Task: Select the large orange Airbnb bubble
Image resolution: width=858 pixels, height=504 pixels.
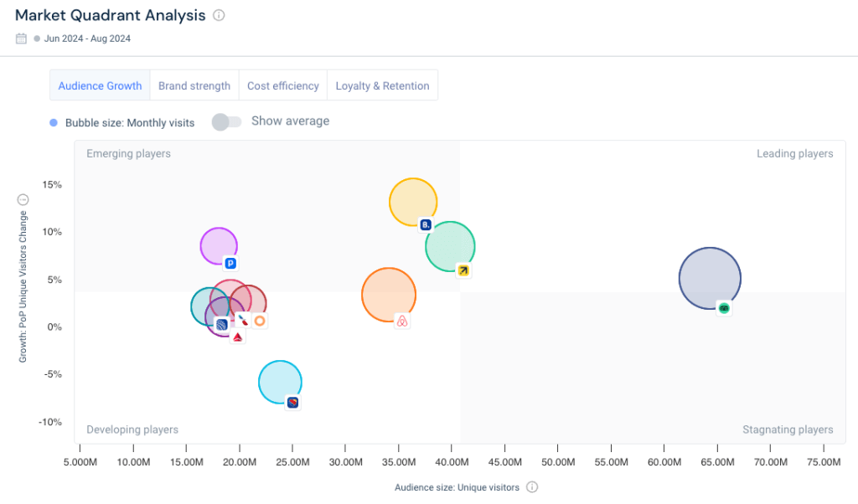Action: tap(388, 294)
